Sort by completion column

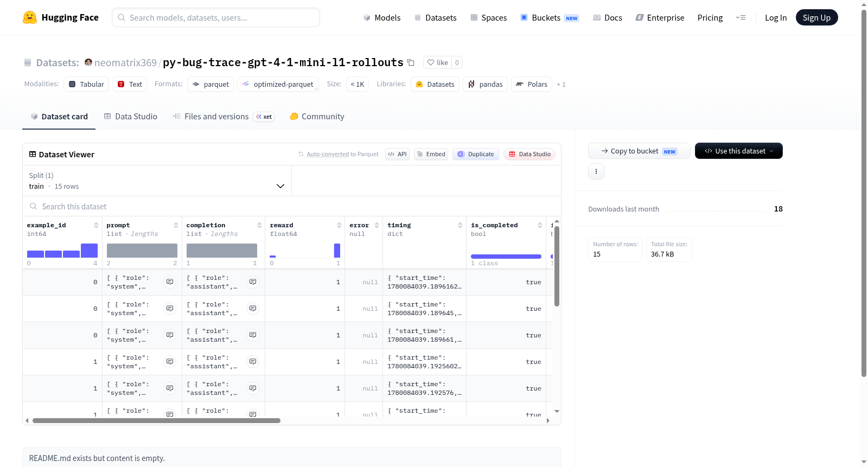[259, 225]
